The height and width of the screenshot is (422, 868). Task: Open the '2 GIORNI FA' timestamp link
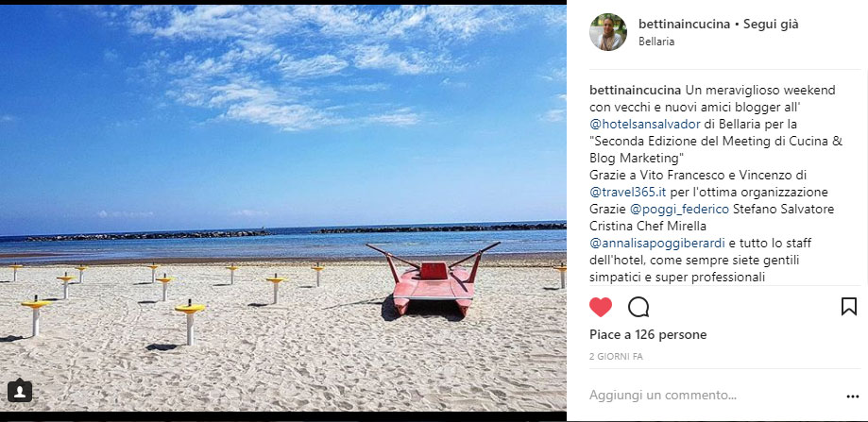coord(616,357)
